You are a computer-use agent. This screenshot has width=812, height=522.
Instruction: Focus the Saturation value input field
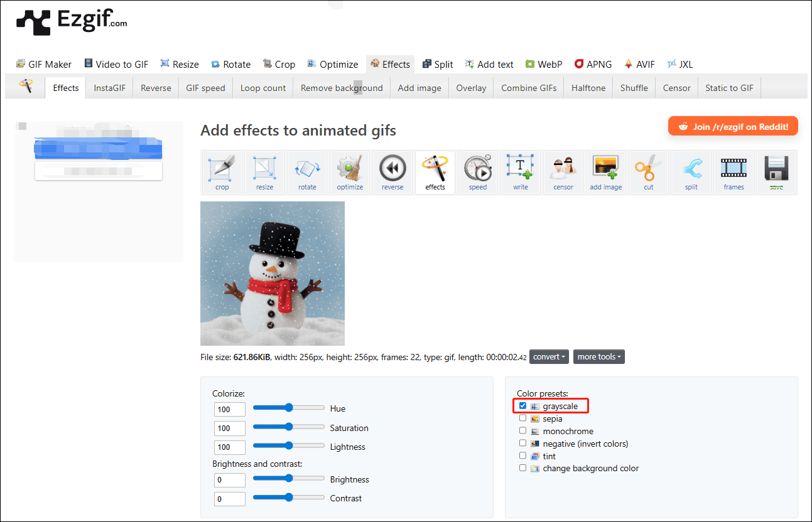(229, 429)
